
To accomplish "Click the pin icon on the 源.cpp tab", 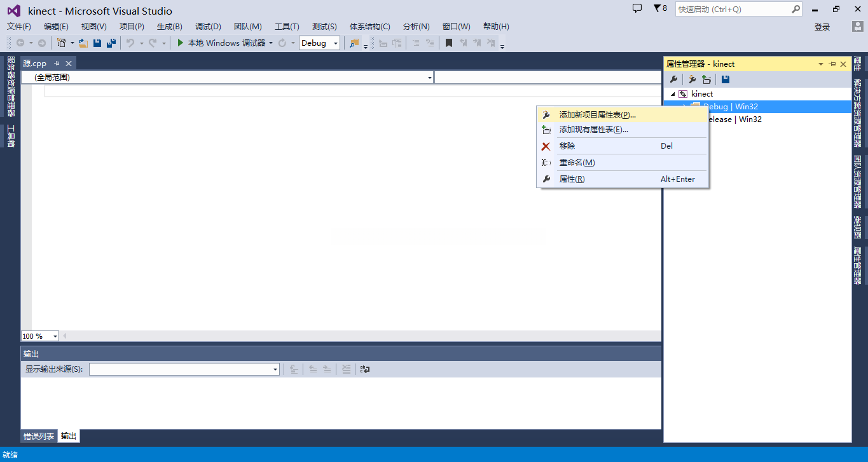I will [x=57, y=64].
